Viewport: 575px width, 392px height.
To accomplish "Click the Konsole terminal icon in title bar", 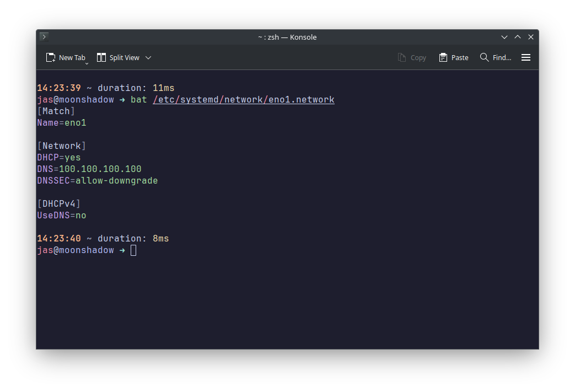I will [44, 37].
